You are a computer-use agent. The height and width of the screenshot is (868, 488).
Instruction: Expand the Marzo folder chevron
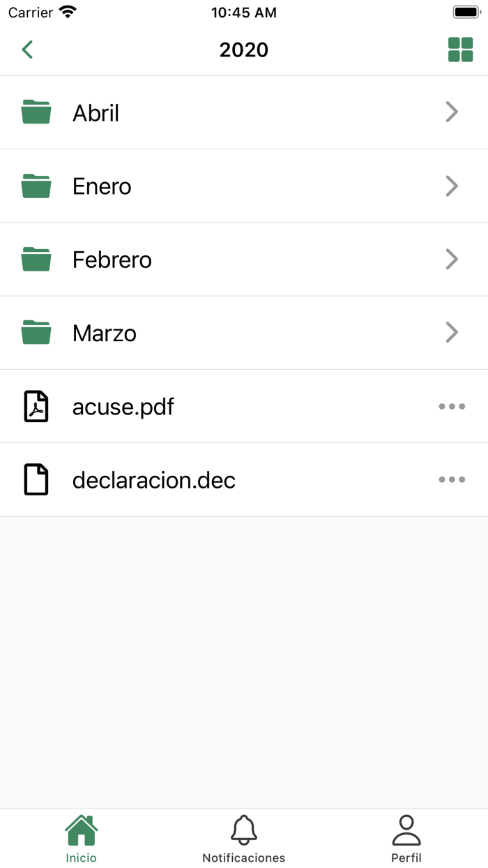(452, 333)
